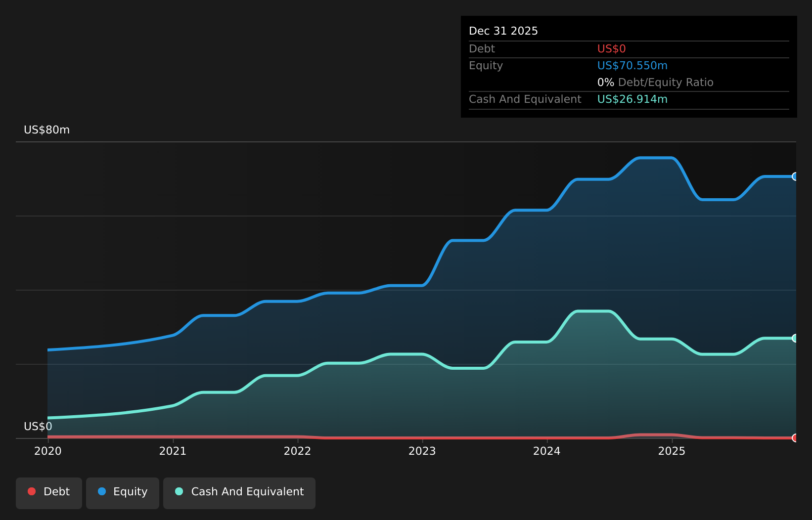Click the 2021 x-axis label
The image size is (812, 520).
tap(173, 451)
